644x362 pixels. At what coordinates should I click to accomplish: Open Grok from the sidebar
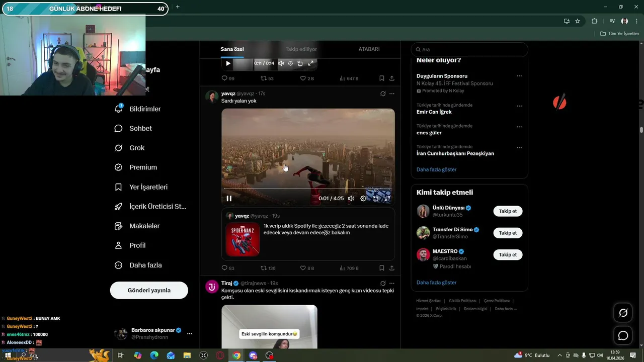click(130, 148)
